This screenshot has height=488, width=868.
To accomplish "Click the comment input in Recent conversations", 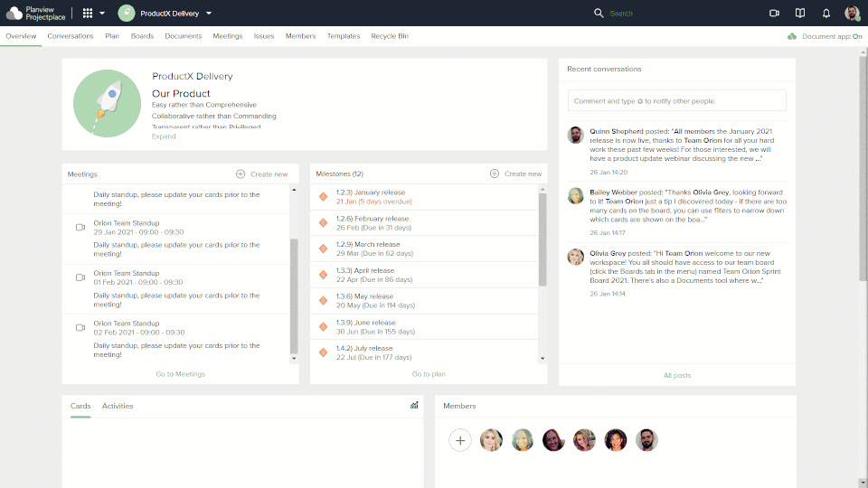I will tap(677, 100).
